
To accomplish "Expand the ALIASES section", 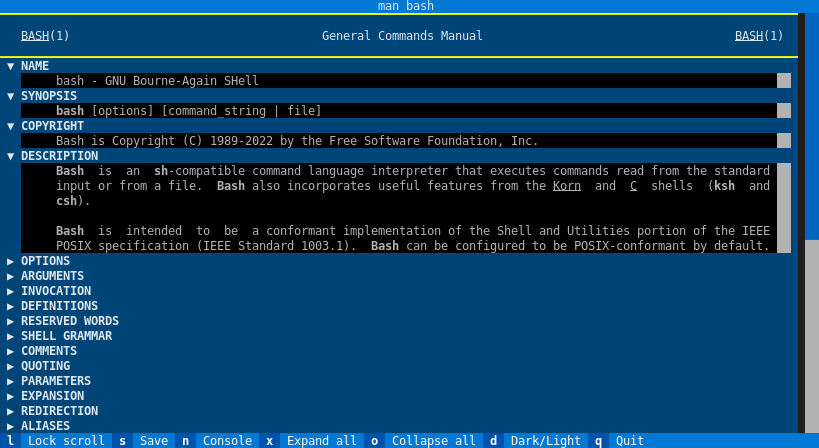I will [45, 426].
